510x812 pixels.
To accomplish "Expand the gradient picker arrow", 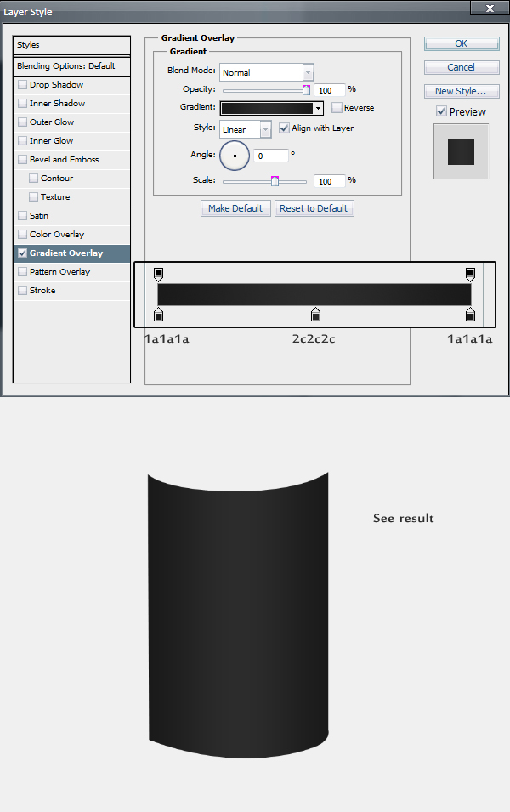I will tap(319, 108).
